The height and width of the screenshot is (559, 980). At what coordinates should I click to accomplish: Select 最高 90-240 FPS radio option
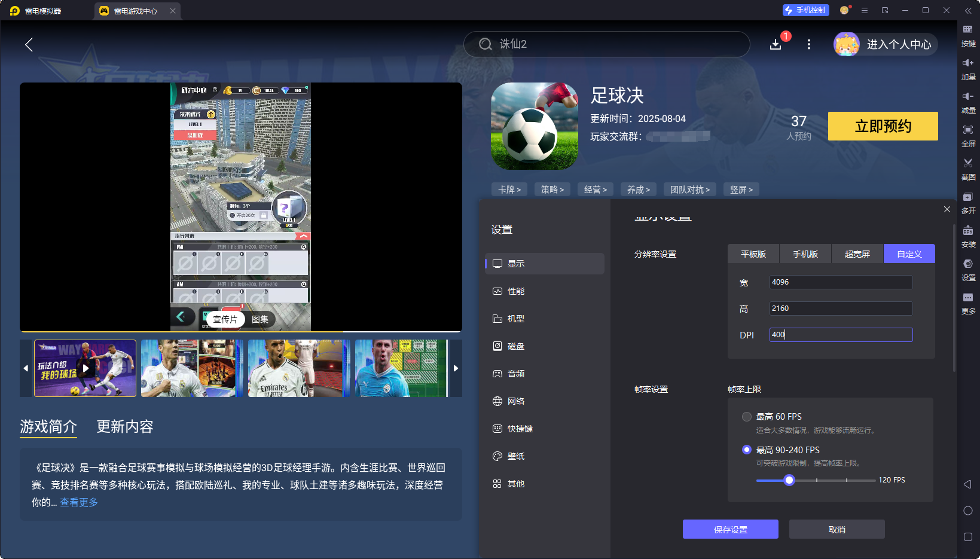click(747, 450)
